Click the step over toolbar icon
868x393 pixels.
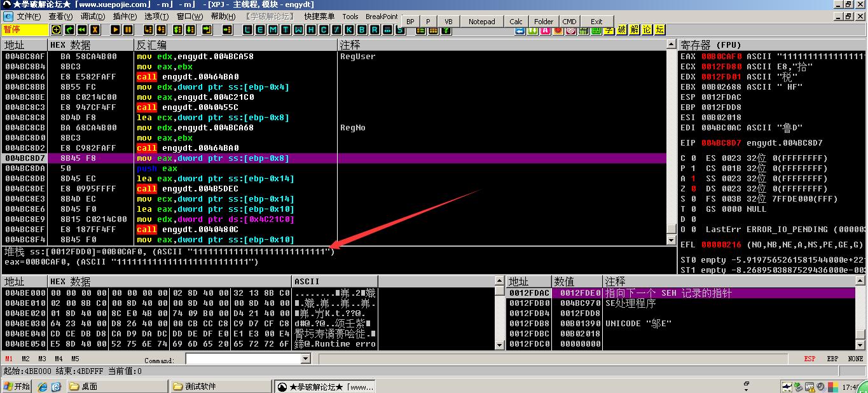pos(162,29)
